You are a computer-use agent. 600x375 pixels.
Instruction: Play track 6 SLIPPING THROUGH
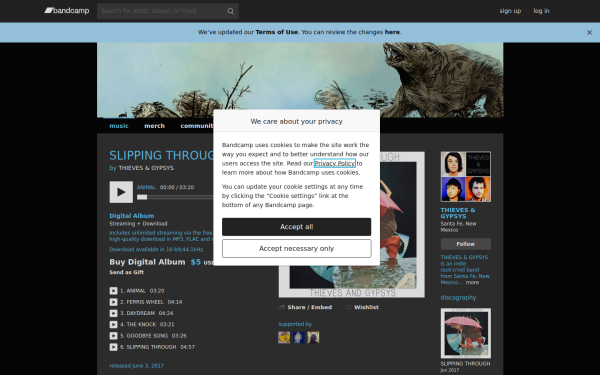click(113, 347)
